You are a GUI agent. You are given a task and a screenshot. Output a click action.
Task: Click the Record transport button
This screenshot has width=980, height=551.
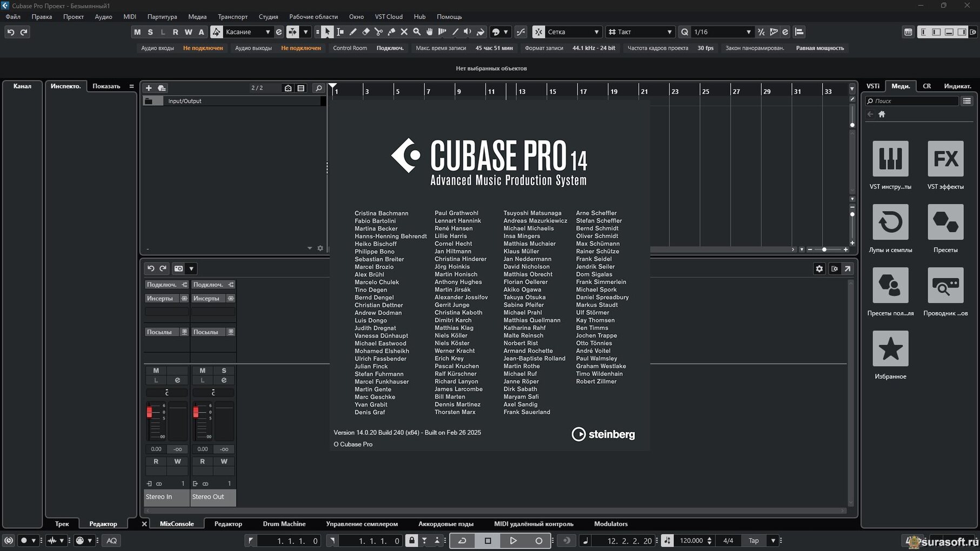538,540
